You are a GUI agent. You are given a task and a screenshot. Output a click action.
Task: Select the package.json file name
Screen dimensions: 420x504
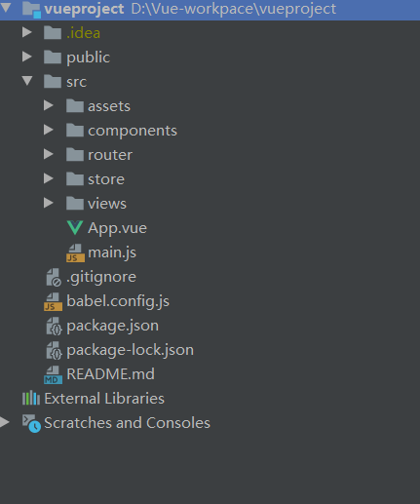112,327
